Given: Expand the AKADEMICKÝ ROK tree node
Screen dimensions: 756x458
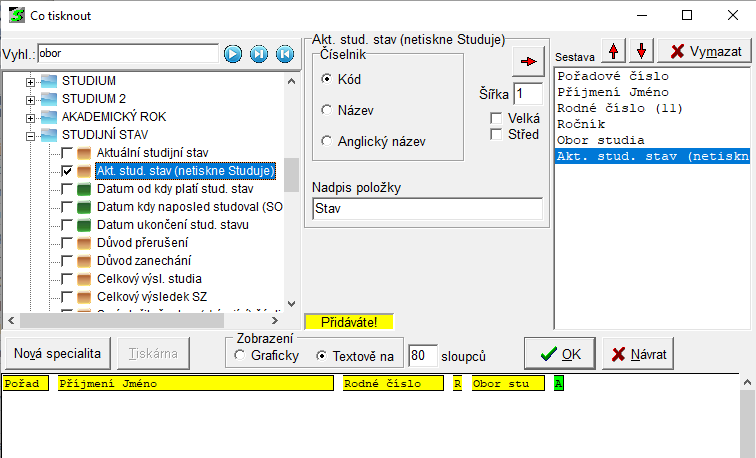Looking at the screenshot, I should (x=30, y=117).
